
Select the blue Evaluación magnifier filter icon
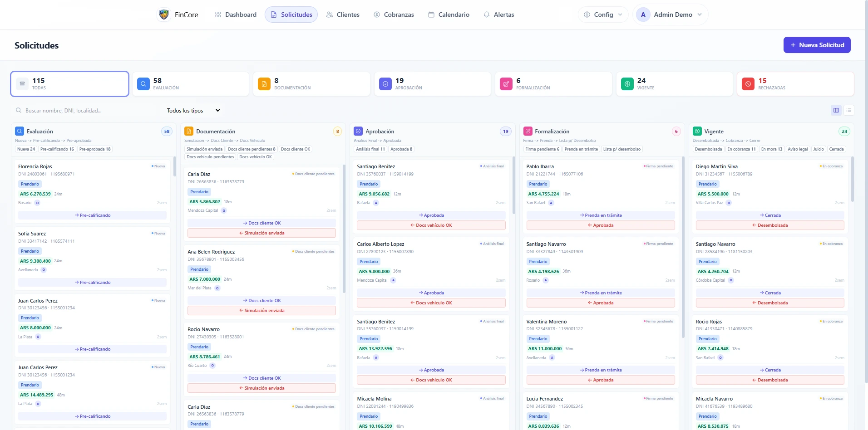point(143,84)
